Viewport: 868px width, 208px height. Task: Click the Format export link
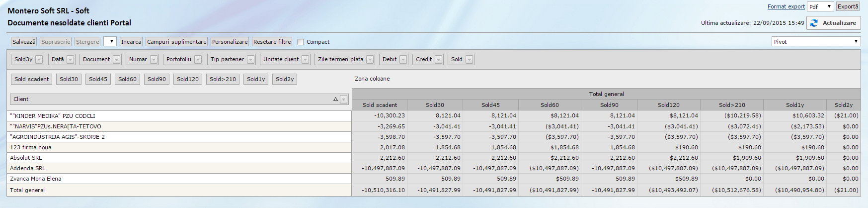click(786, 6)
